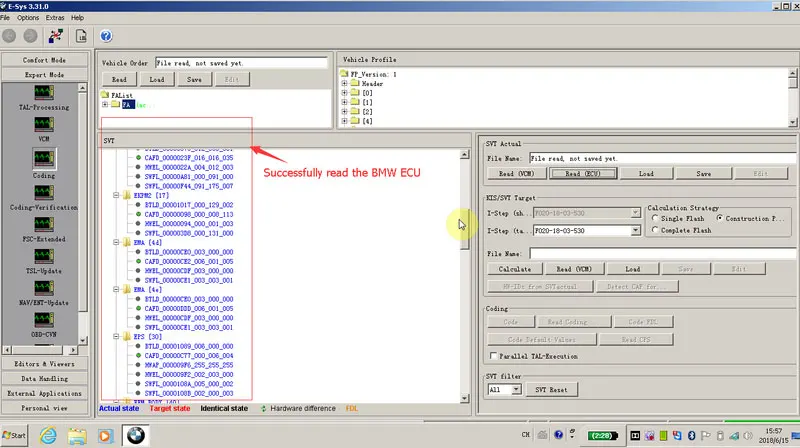Open media player icon in taskbar
The image size is (800, 448).
(x=105, y=436)
